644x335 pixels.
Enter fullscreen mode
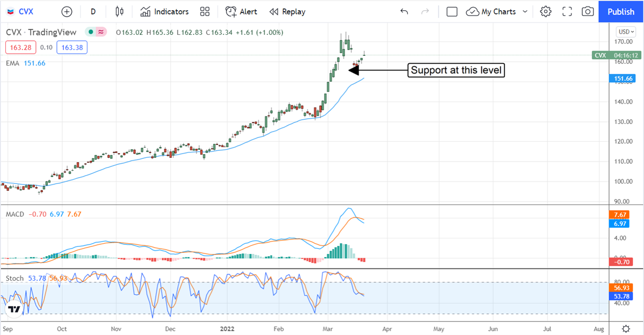[x=567, y=11]
